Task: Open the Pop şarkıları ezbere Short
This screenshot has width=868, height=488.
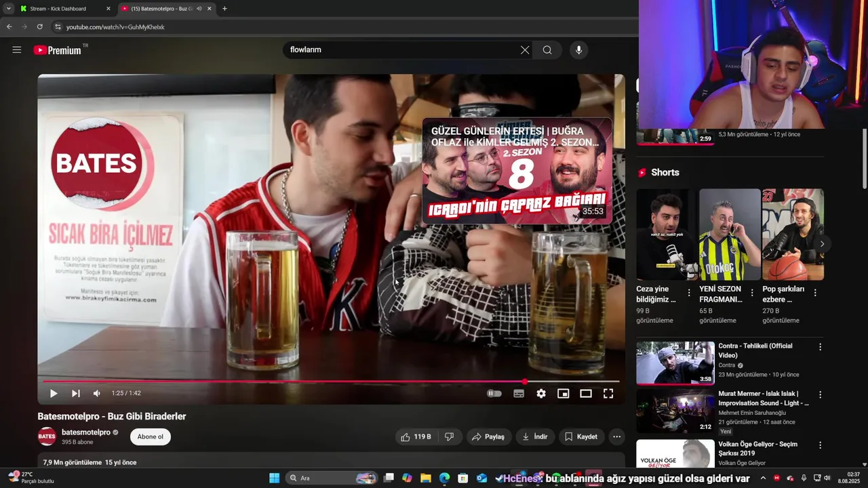Action: pyautogui.click(x=793, y=235)
